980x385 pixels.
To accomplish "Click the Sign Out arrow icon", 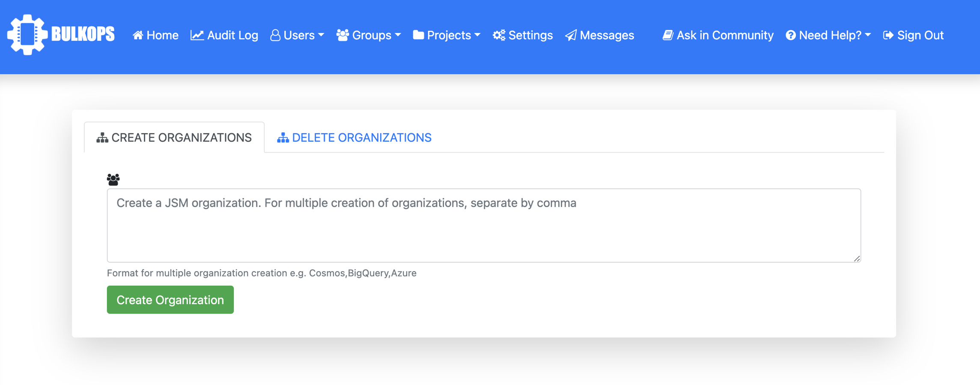I will 888,35.
